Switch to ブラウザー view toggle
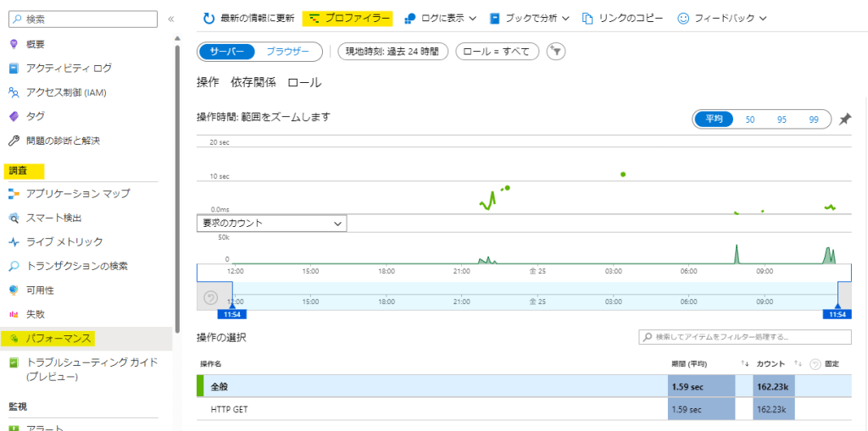This screenshot has height=431, width=868. 287,52
